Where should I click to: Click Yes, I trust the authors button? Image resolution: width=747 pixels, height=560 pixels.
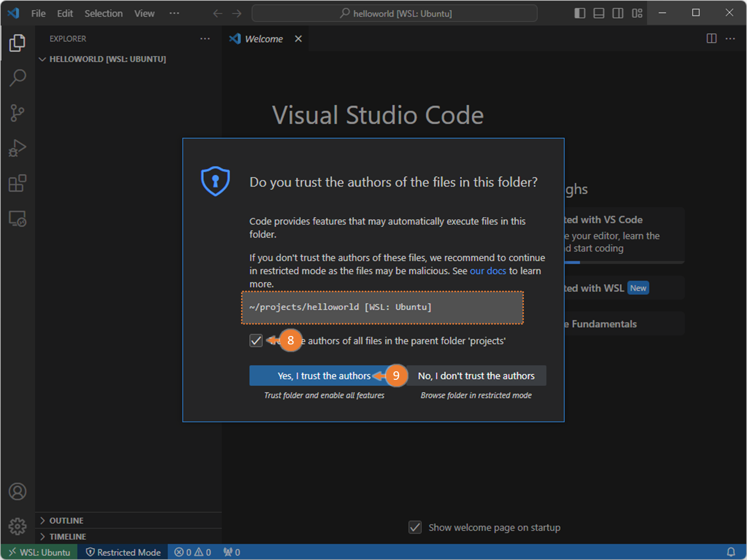(324, 376)
